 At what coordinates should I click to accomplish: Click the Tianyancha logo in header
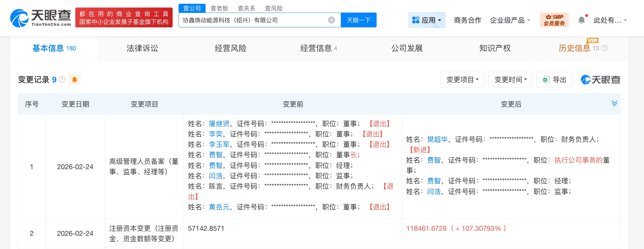tap(40, 18)
